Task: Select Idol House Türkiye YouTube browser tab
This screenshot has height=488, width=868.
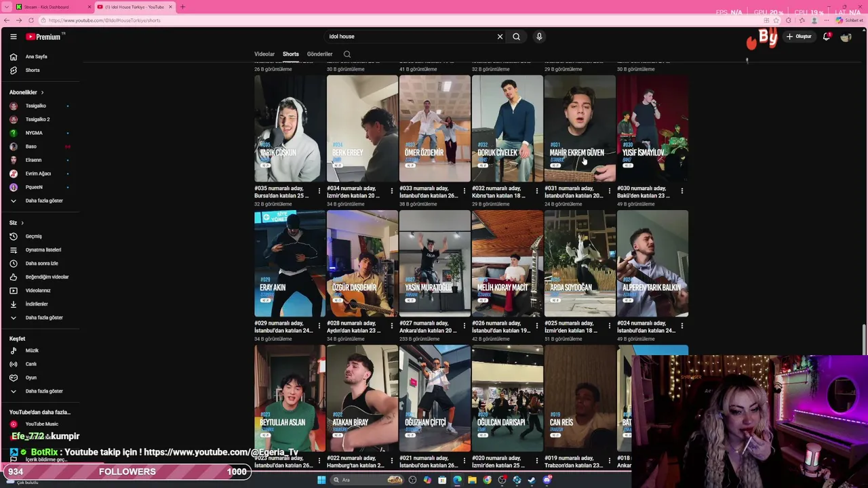Action: point(134,7)
